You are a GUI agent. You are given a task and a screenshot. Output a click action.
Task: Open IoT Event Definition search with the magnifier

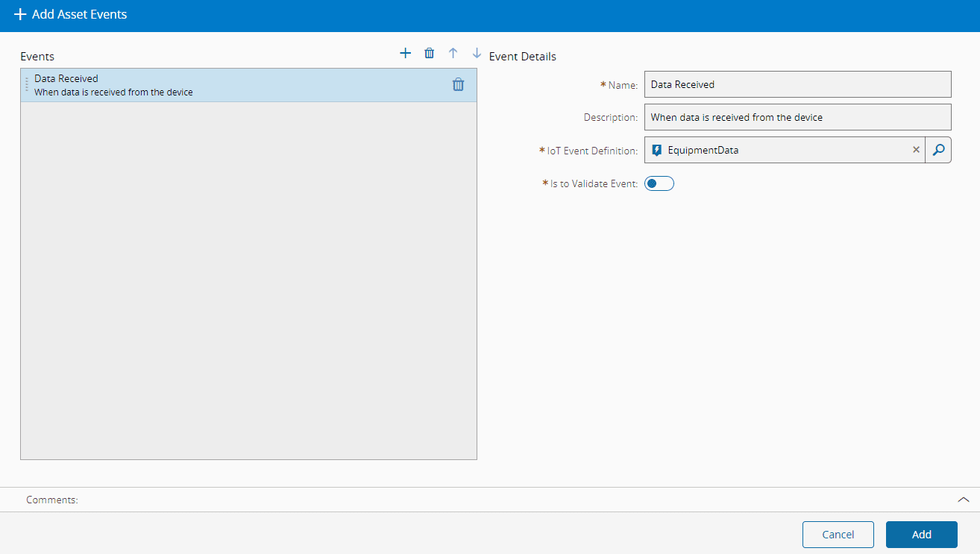click(938, 150)
